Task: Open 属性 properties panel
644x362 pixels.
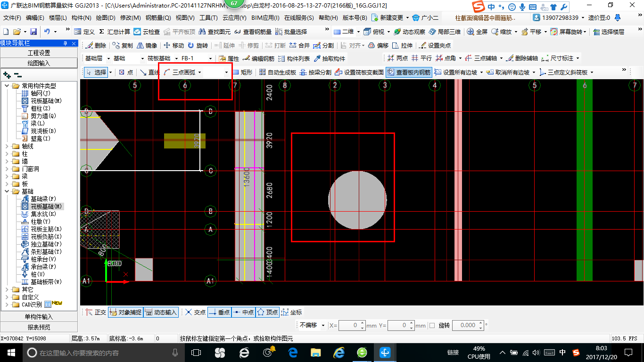Action: click(229, 58)
